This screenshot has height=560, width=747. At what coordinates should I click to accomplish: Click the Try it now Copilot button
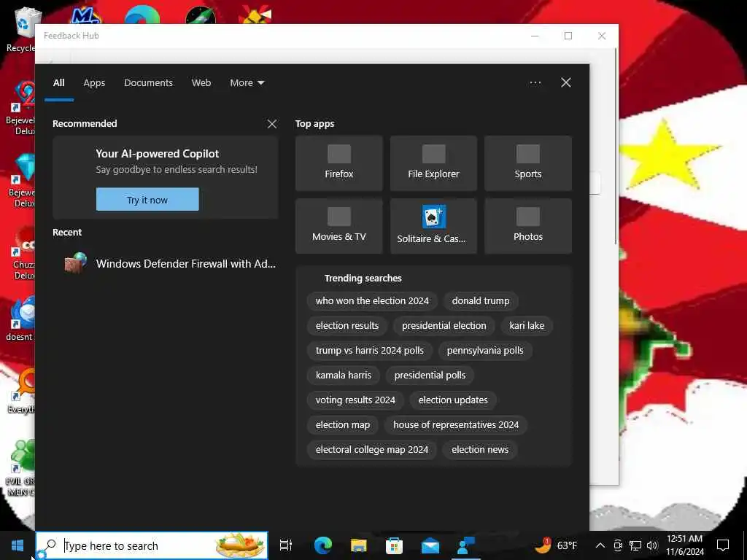tap(147, 200)
